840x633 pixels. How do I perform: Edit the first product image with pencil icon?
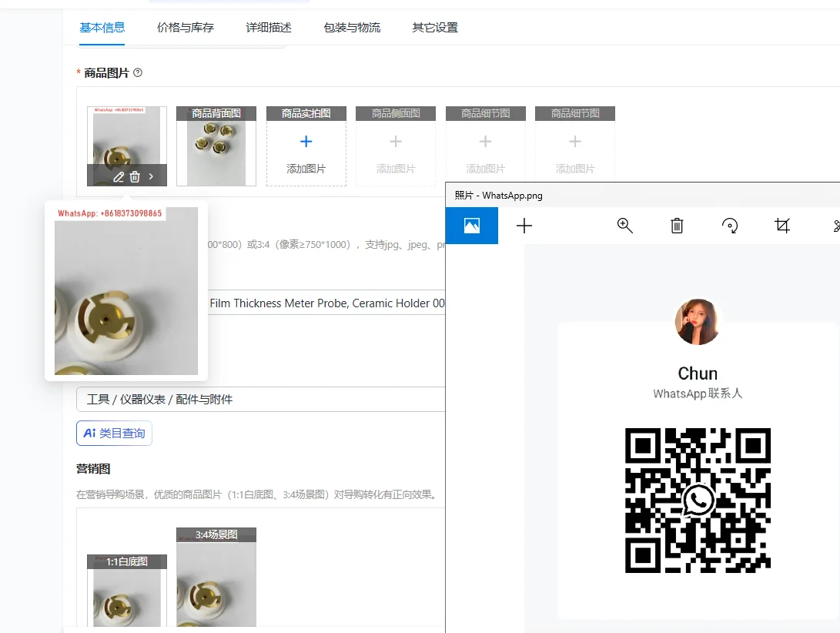coord(119,177)
